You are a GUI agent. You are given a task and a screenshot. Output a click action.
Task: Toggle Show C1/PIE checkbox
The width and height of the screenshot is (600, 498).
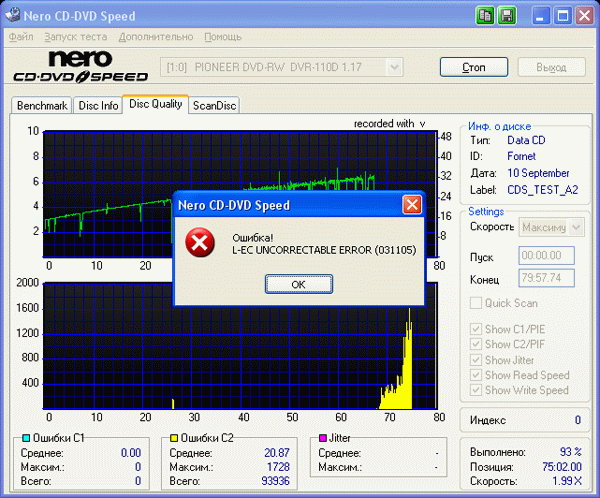coord(476,329)
